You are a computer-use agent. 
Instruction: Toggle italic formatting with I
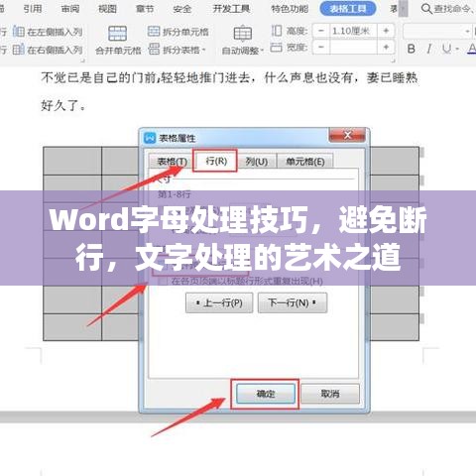tap(429, 49)
